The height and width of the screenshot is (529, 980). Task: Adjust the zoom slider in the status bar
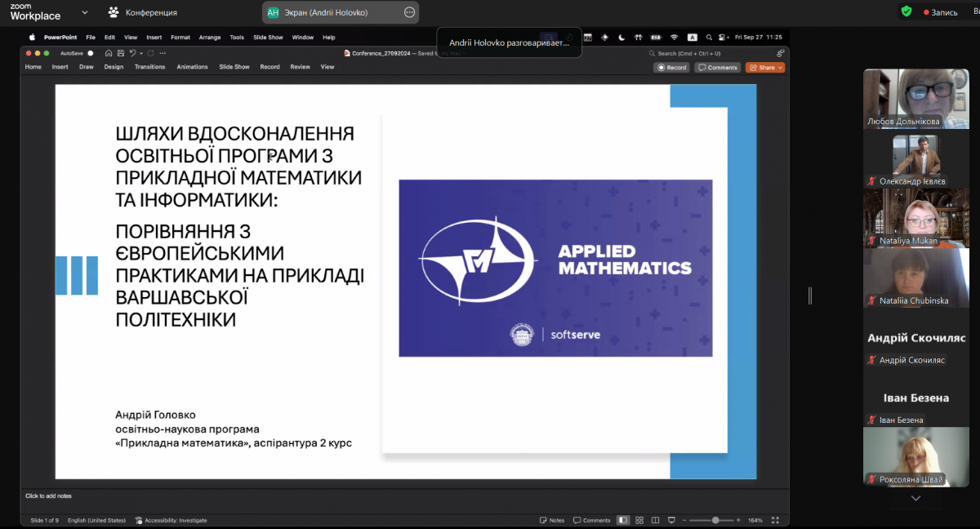pyautogui.click(x=717, y=519)
